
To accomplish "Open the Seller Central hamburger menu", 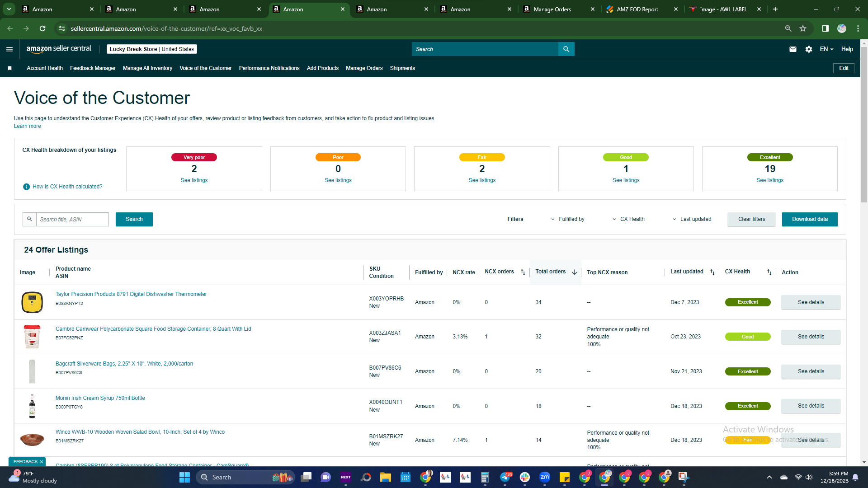I will coord(9,49).
